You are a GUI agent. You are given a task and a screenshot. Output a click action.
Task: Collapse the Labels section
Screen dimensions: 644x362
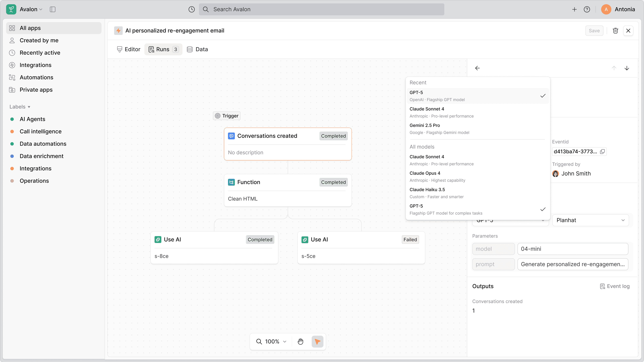pos(29,107)
